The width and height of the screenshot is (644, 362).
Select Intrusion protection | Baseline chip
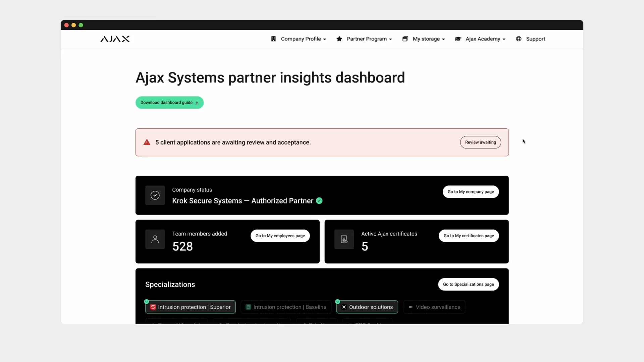point(286,307)
